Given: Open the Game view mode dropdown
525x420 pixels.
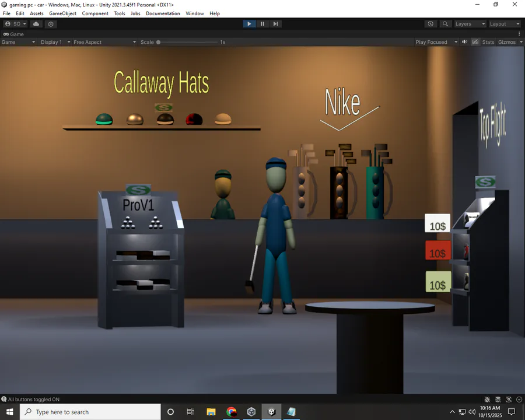Looking at the screenshot, I should (18, 42).
